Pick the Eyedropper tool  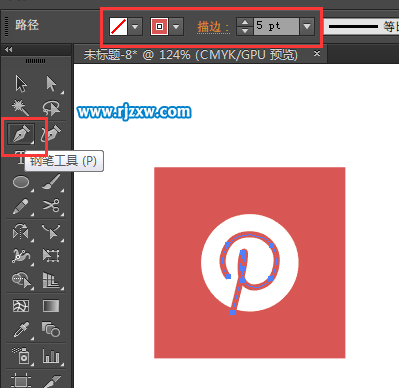coord(21,330)
